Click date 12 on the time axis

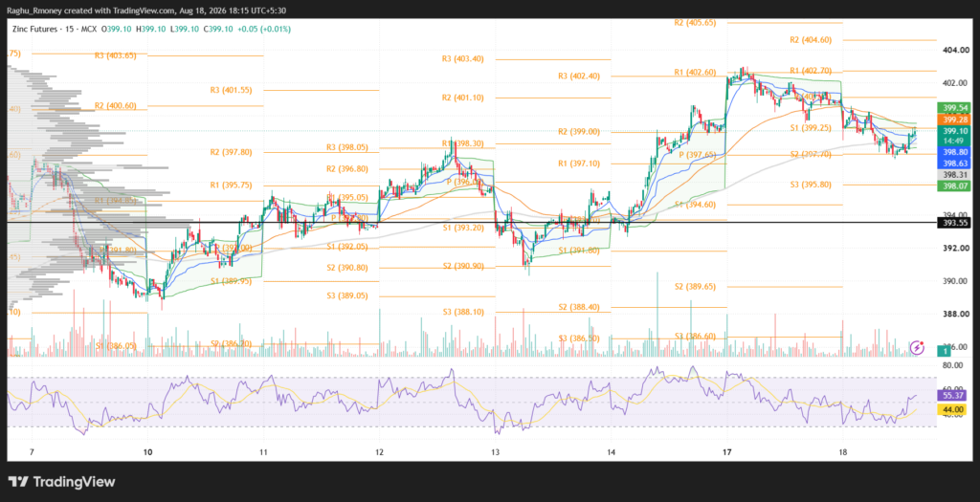[379, 452]
